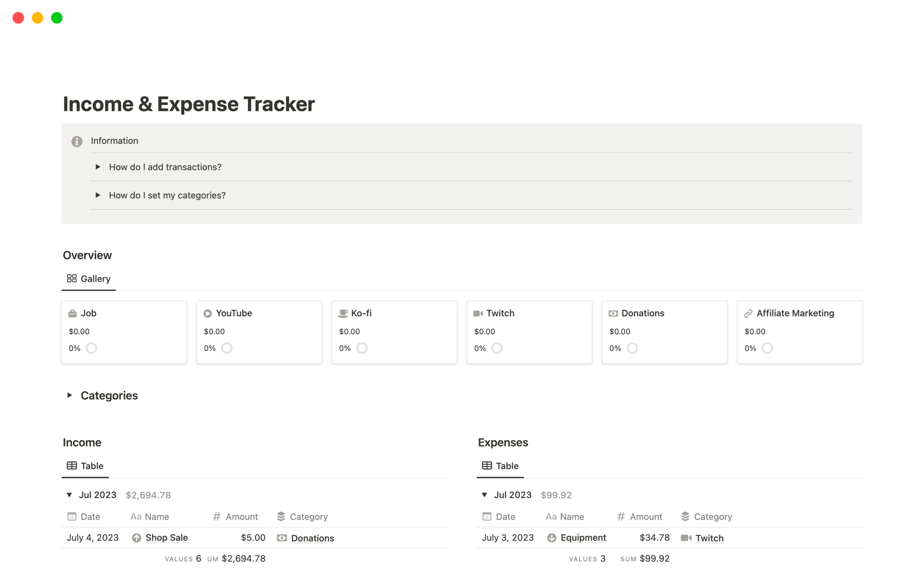The image size is (924, 578).
Task: Open the Equipment expense entry
Action: point(583,538)
